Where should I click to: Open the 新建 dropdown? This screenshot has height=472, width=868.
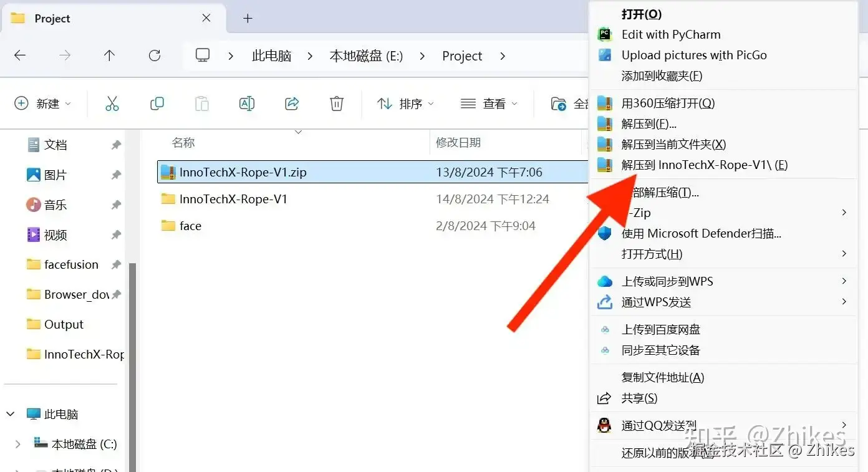pyautogui.click(x=42, y=104)
